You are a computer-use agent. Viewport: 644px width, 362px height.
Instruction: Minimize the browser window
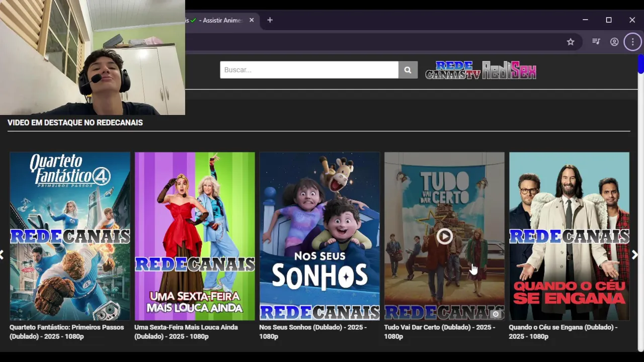585,20
